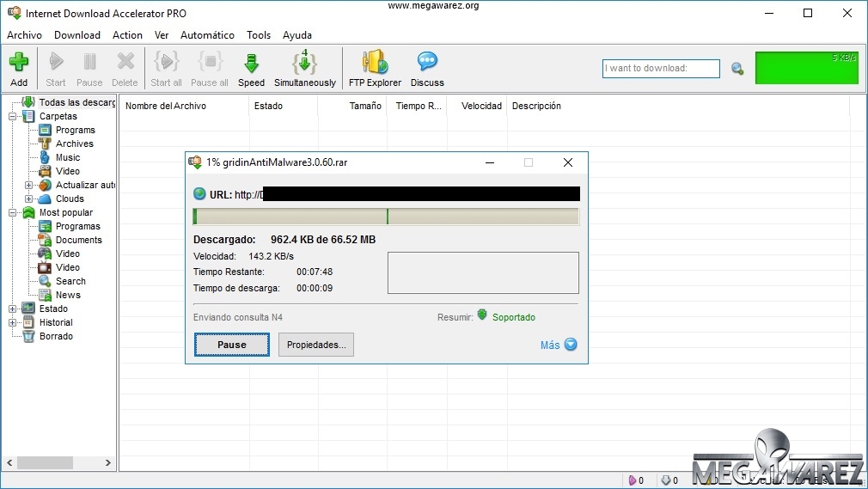Click the Pause toolbar icon
Screen dimensions: 868x489
click(x=89, y=62)
